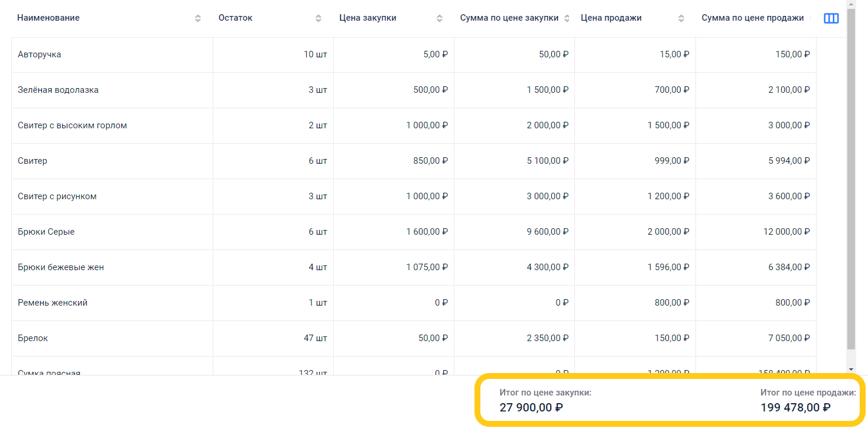Click the Свитер с рисунком row
This screenshot has height=428, width=868.
tap(414, 196)
